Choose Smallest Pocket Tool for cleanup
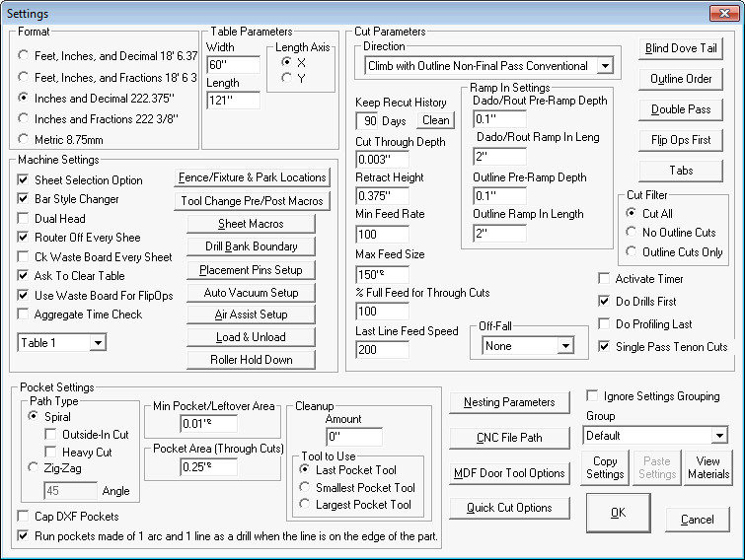The image size is (745, 560). (306, 487)
